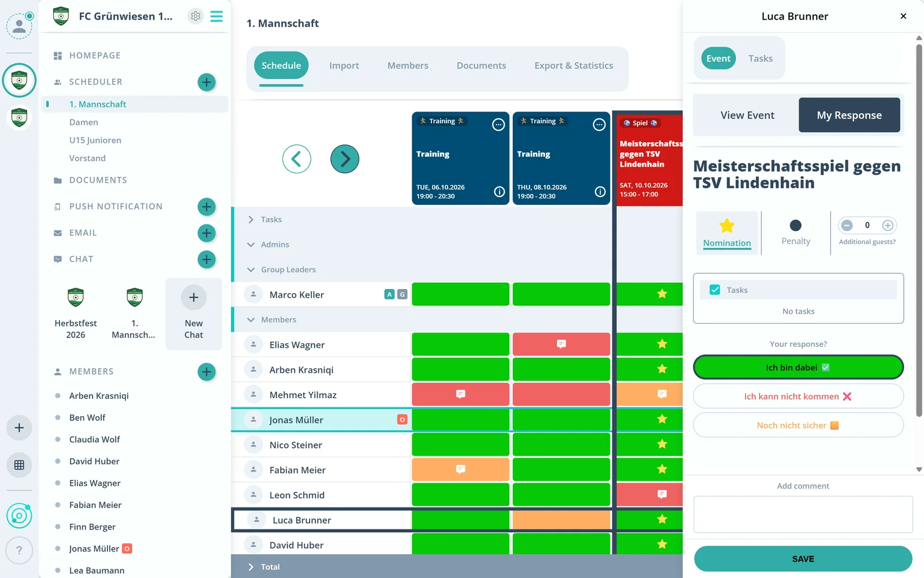
Task: Open user profile avatar icon
Action: point(20,26)
